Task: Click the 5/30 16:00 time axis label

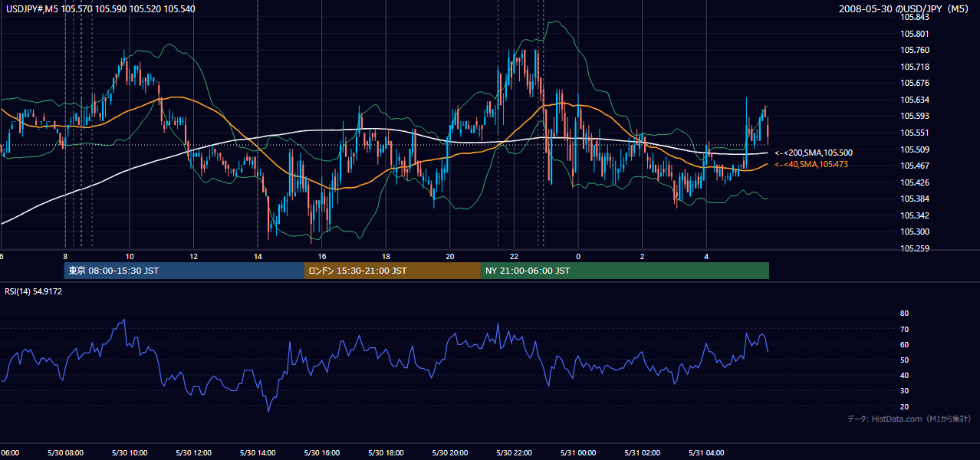Action: coord(322,453)
